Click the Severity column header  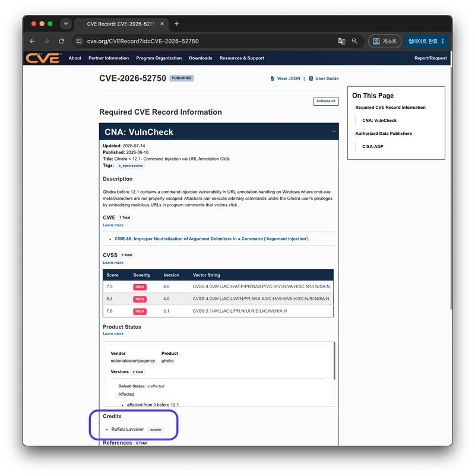pyautogui.click(x=142, y=275)
